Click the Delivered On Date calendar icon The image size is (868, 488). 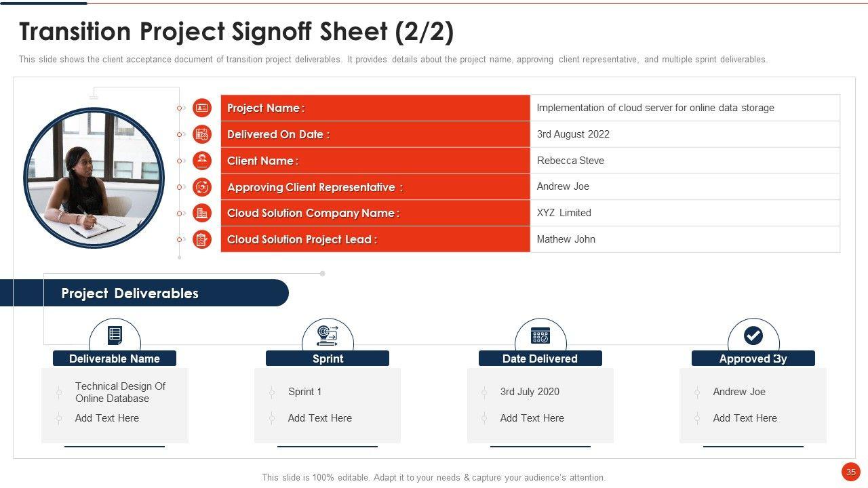click(x=202, y=134)
